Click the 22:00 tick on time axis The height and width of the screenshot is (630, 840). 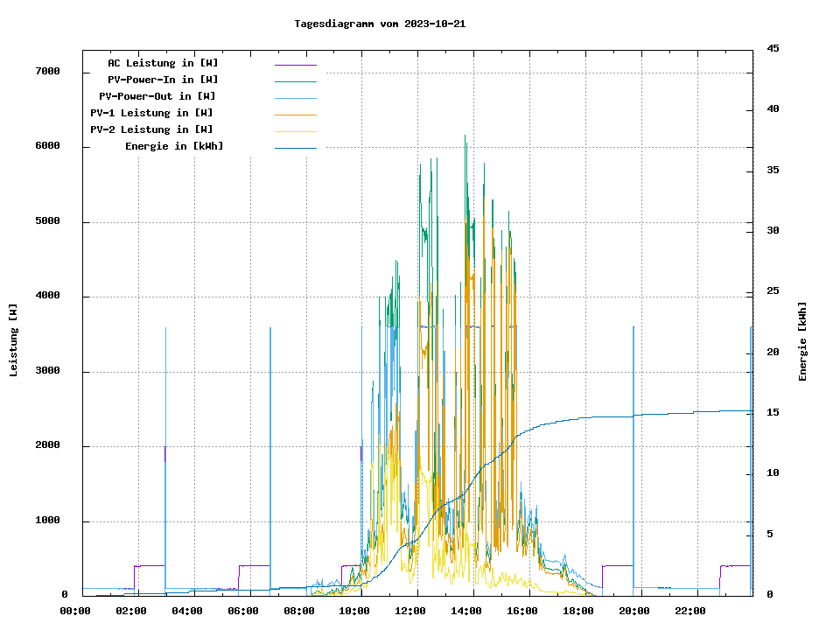[x=689, y=611]
